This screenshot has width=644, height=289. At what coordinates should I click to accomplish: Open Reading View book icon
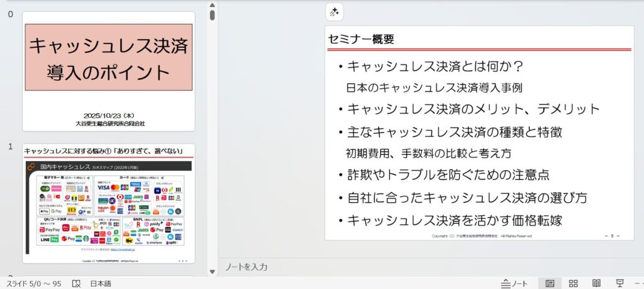[596, 283]
